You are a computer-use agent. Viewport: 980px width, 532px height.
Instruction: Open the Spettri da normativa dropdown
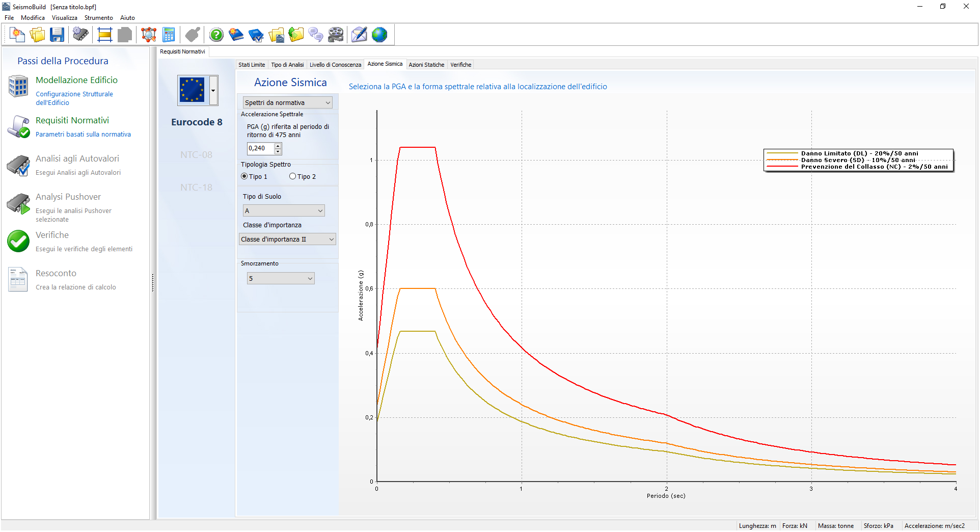[287, 102]
